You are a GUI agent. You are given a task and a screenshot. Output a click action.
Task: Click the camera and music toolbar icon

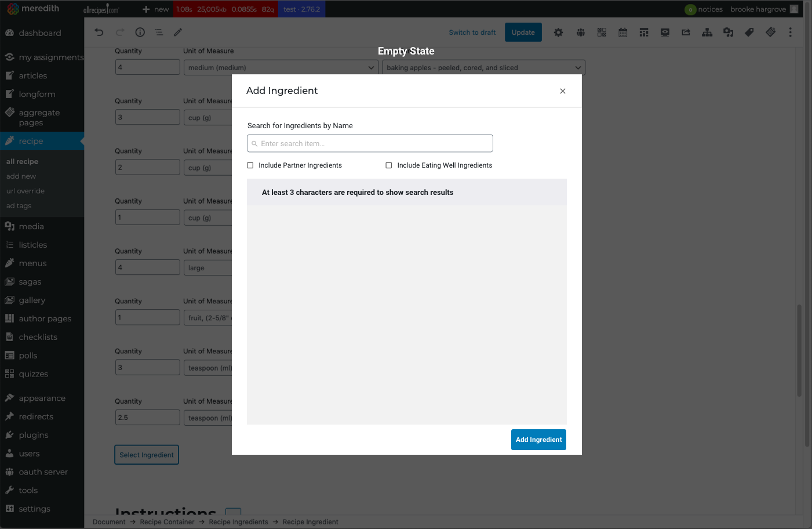[x=728, y=32]
